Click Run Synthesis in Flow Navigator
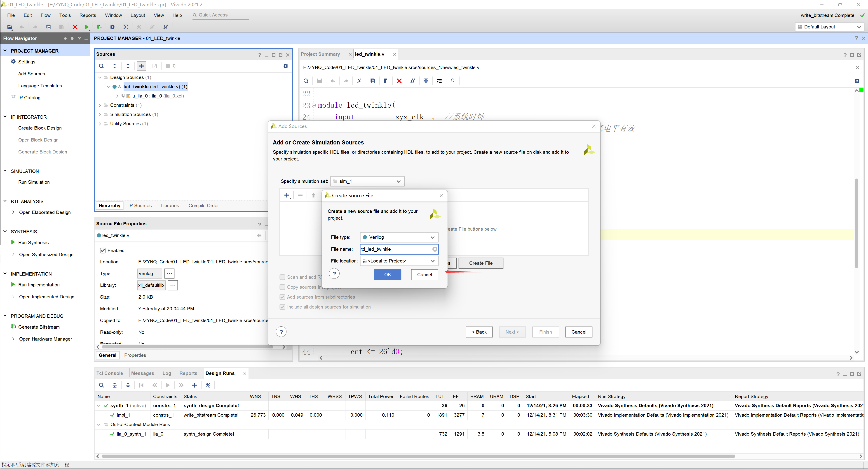The image size is (868, 469). [33, 242]
